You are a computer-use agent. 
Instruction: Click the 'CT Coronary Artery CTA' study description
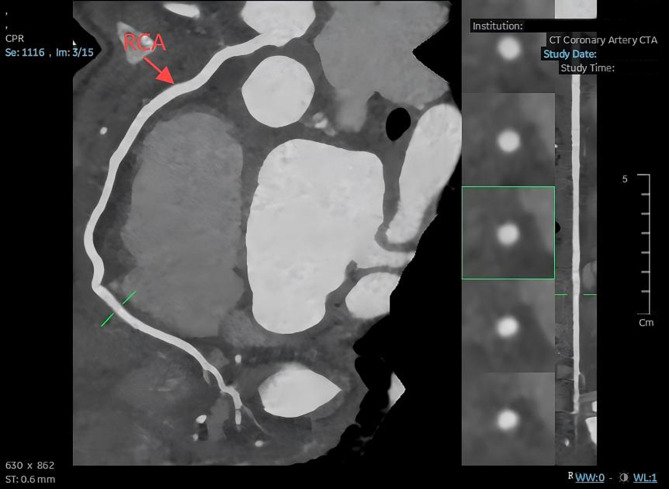pos(603,40)
